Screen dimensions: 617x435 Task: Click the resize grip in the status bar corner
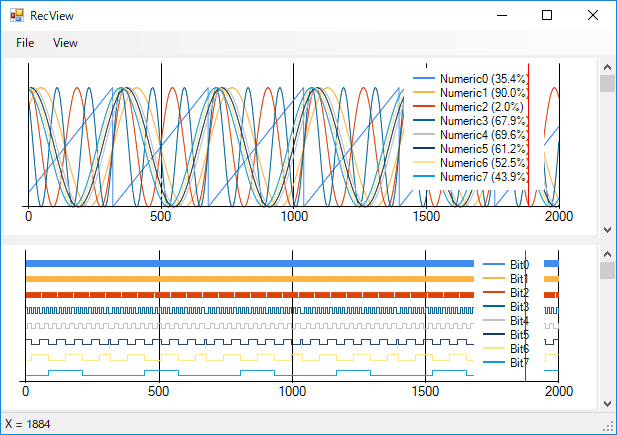609,427
